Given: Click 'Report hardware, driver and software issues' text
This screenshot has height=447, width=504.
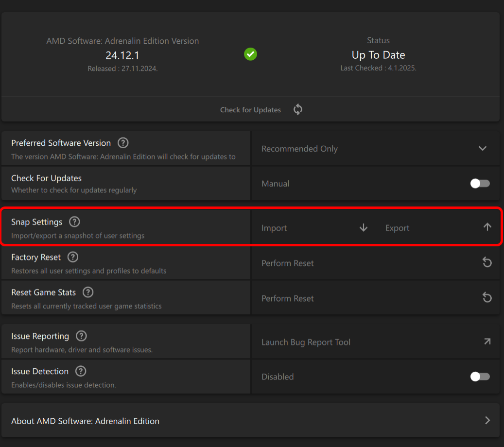Looking at the screenshot, I should (x=82, y=350).
